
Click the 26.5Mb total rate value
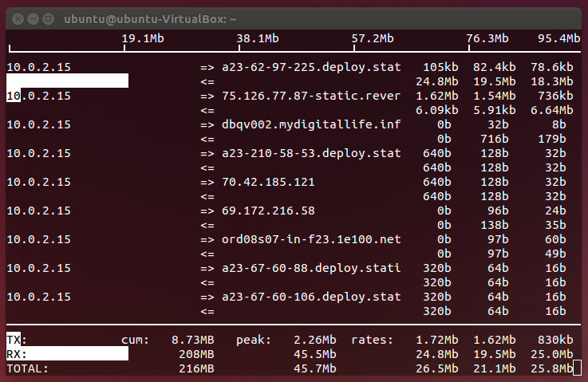tap(437, 369)
